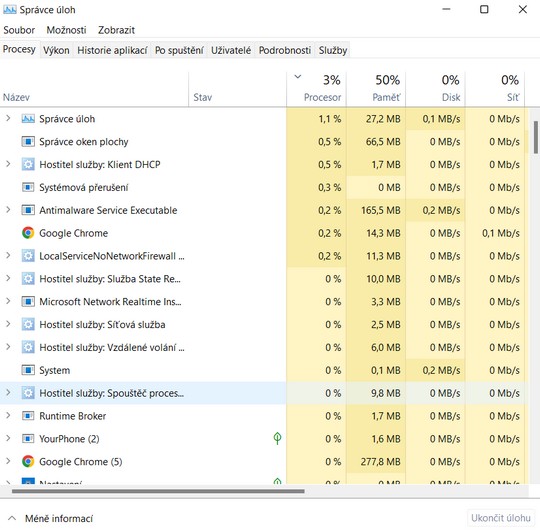Switch to the Historie aplikací tab

pos(112,51)
